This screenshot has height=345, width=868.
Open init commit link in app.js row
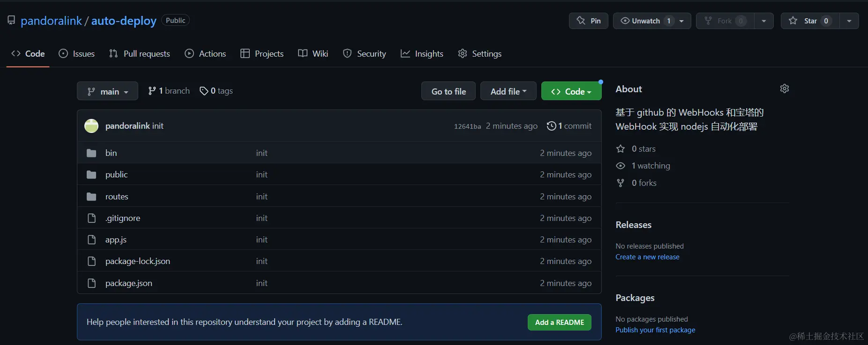point(262,239)
